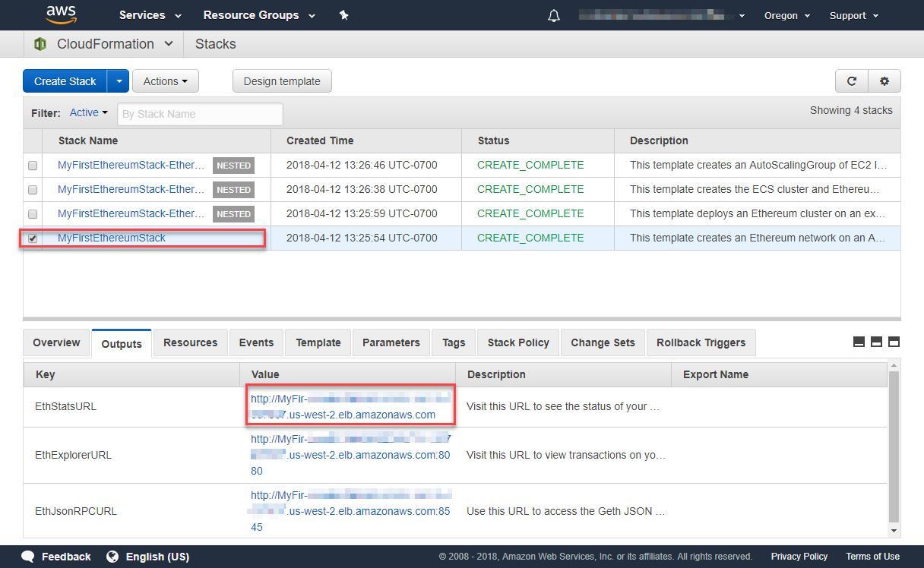Image resolution: width=924 pixels, height=568 pixels.
Task: Select the first nested stack's checkbox
Action: click(x=32, y=165)
